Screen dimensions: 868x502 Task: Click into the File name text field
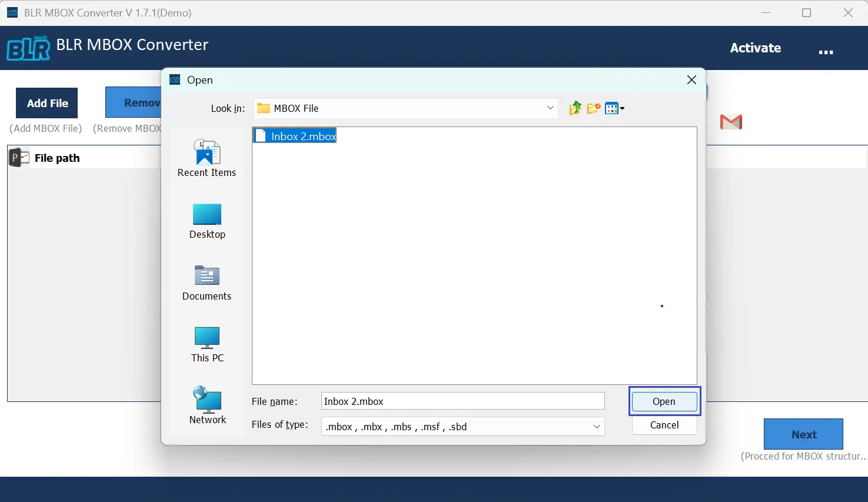point(463,401)
